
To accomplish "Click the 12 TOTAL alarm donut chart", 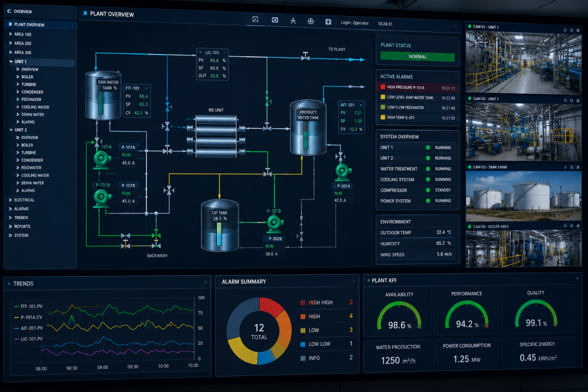I will coord(259,331).
